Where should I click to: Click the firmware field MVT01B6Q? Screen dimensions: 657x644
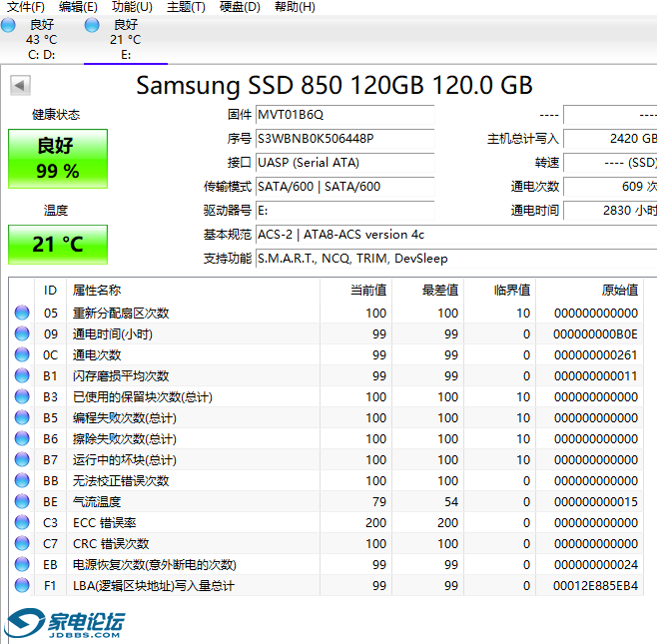(344, 115)
